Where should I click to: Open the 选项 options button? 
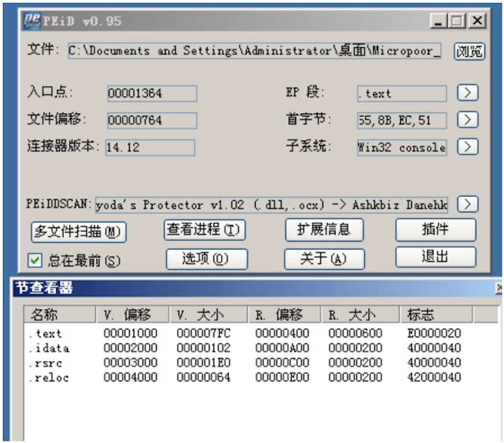(206, 259)
